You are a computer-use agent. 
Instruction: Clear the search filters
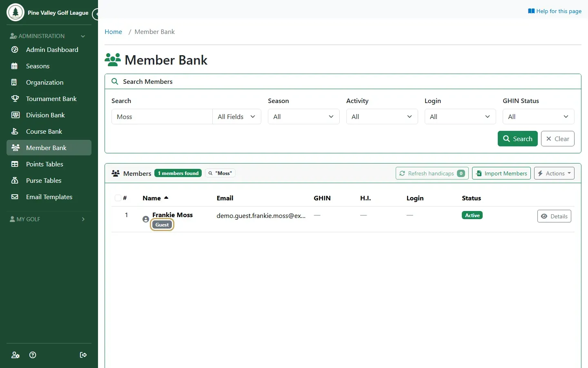[x=558, y=139]
